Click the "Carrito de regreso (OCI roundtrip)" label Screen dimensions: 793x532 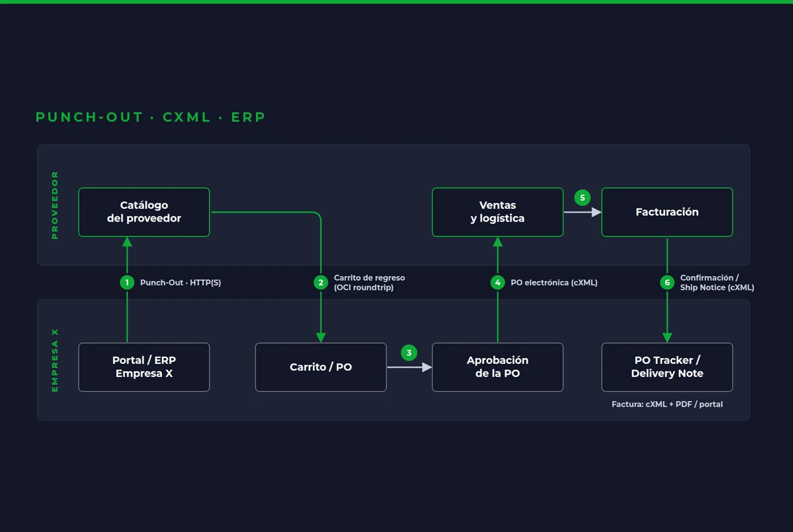pyautogui.click(x=370, y=283)
